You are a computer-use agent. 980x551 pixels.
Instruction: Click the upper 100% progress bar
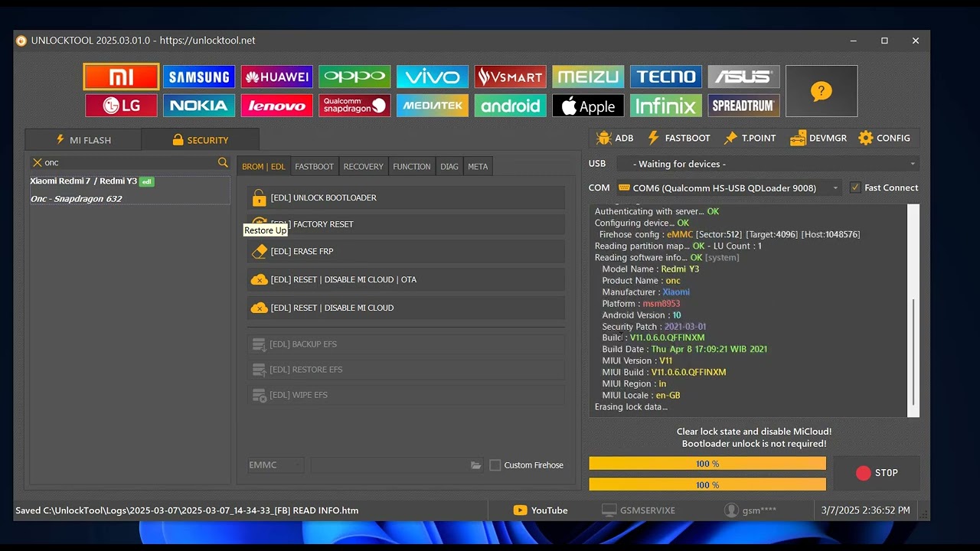707,464
